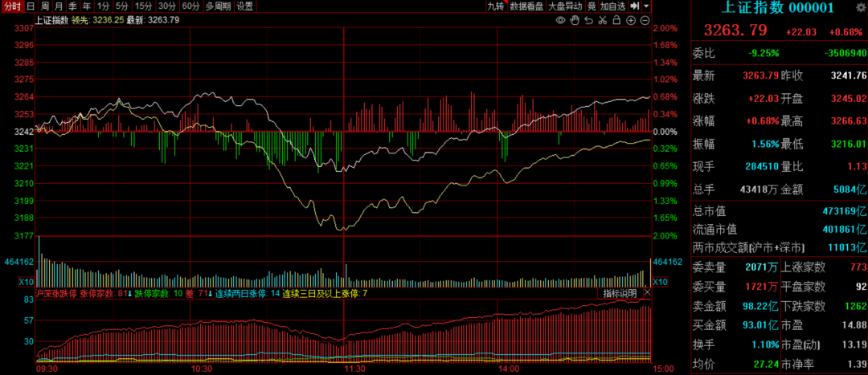The width and height of the screenshot is (868, 375).
Task: Click 流通市值 value 401861亿
Action: tap(843, 229)
